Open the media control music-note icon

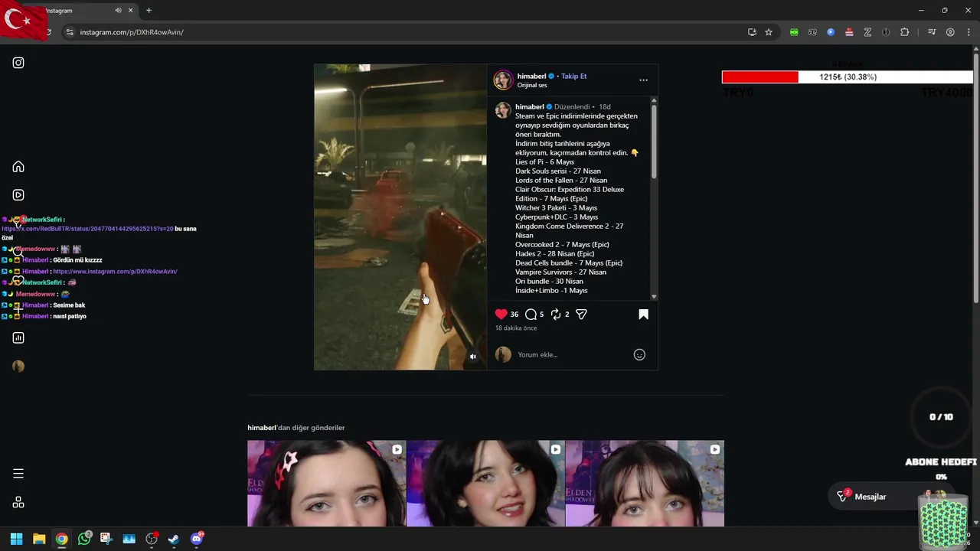point(932,32)
